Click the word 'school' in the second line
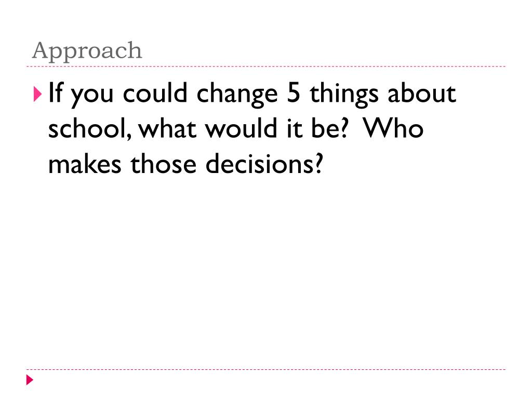This screenshot has height=399, width=532. coord(88,128)
